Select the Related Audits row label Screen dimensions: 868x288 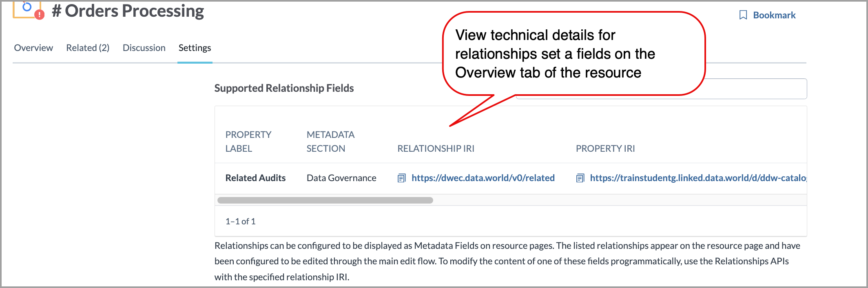pyautogui.click(x=255, y=178)
